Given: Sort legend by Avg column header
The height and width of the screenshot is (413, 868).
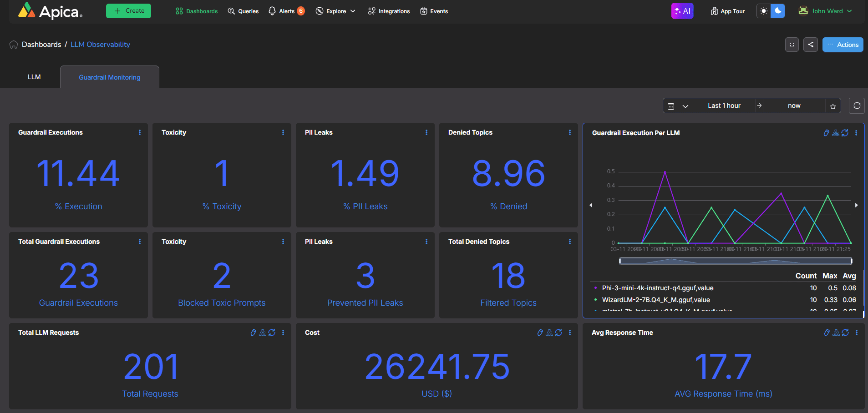Looking at the screenshot, I should pos(849,276).
